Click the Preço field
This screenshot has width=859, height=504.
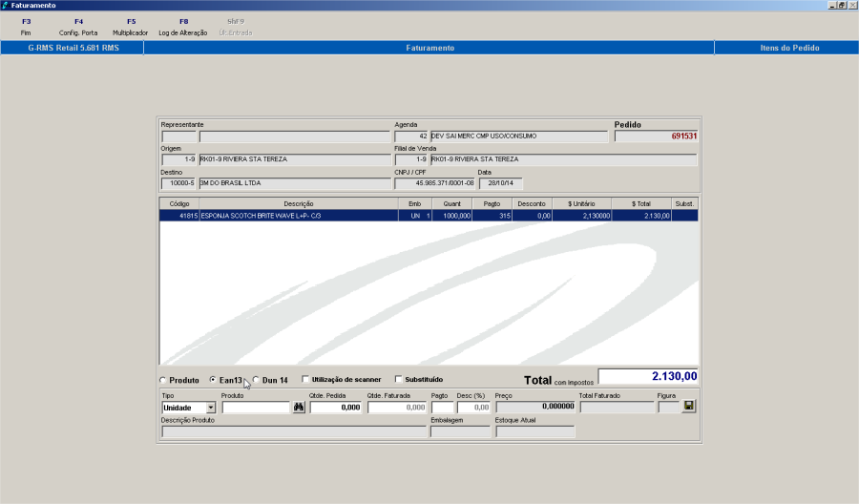click(x=535, y=407)
